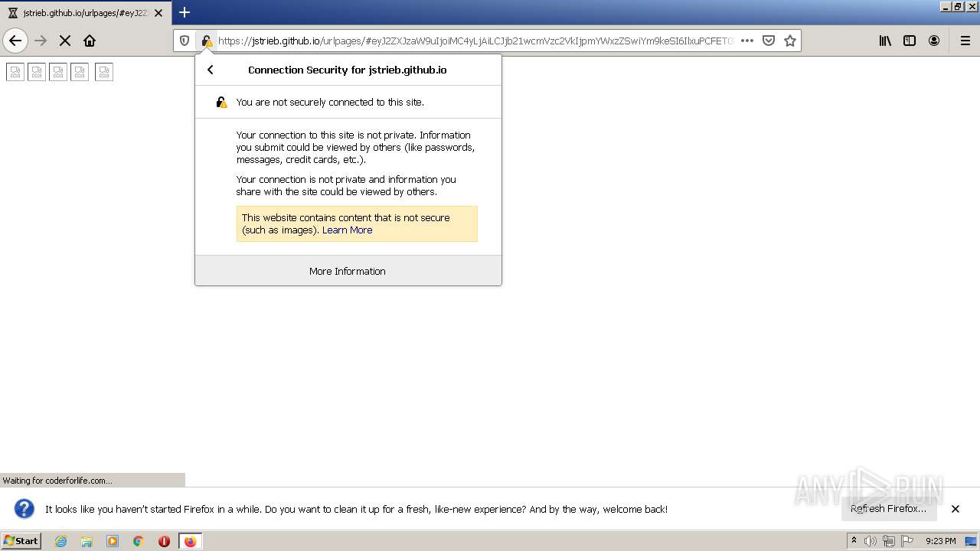Open the Action Center flag icon
Screen dimensions: 980x551
(x=907, y=541)
